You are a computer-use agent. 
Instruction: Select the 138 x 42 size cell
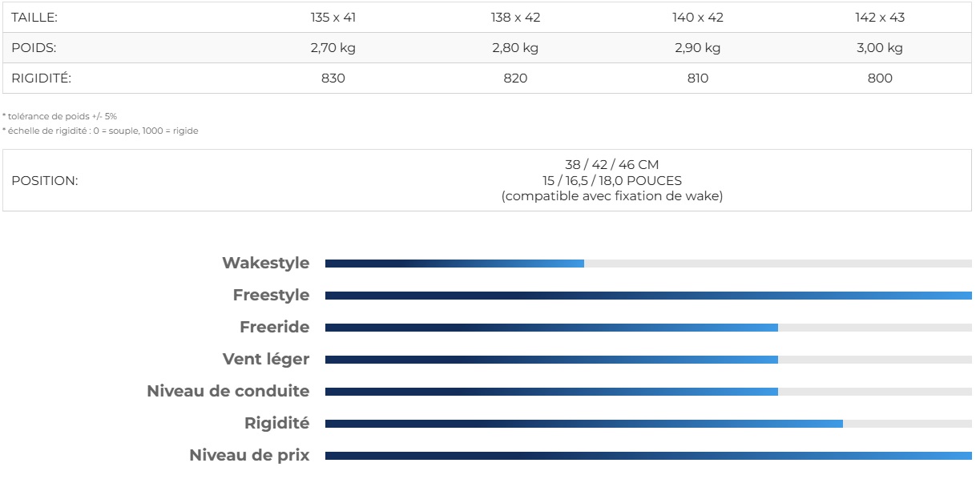click(x=515, y=17)
